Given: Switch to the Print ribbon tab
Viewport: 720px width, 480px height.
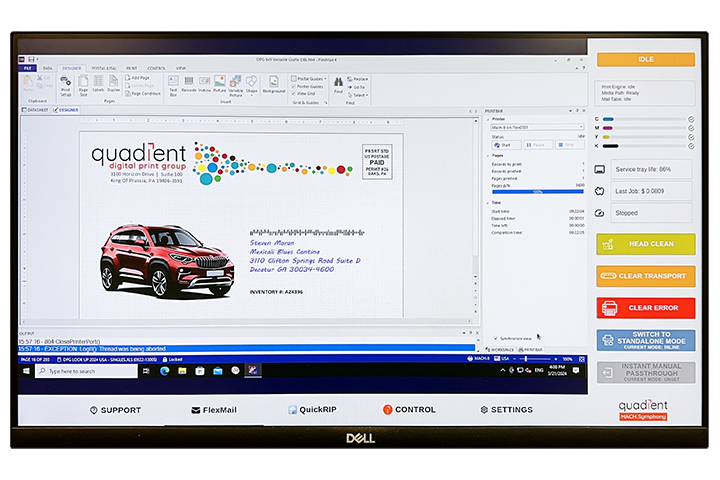Looking at the screenshot, I should [x=132, y=68].
